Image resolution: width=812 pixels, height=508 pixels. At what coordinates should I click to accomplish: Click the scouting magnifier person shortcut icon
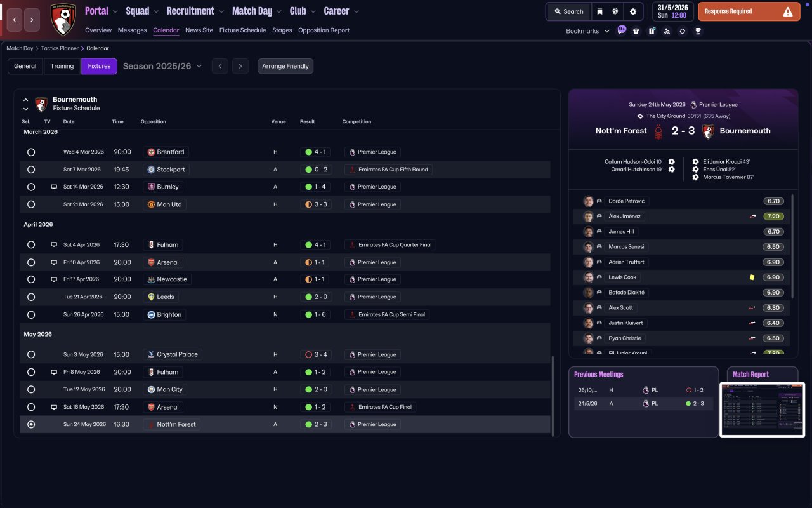[x=667, y=31]
